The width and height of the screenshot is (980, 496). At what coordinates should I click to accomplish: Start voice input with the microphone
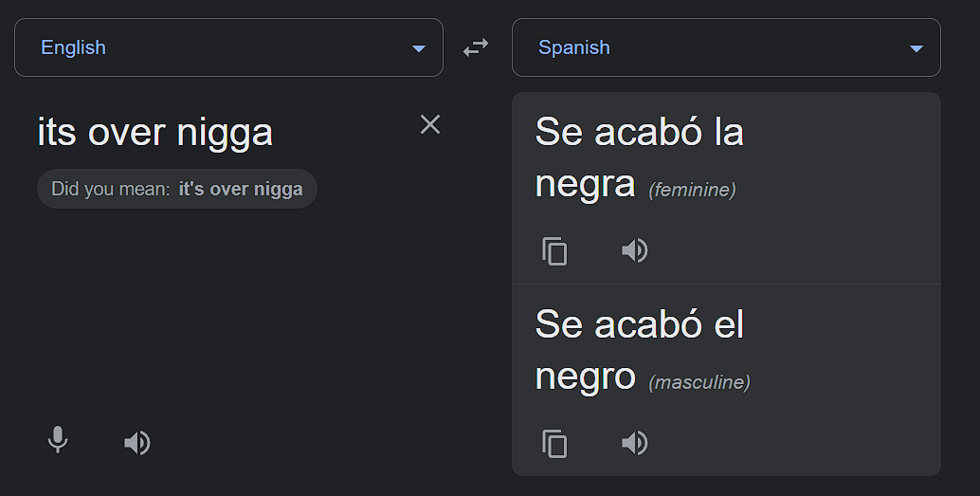58,441
